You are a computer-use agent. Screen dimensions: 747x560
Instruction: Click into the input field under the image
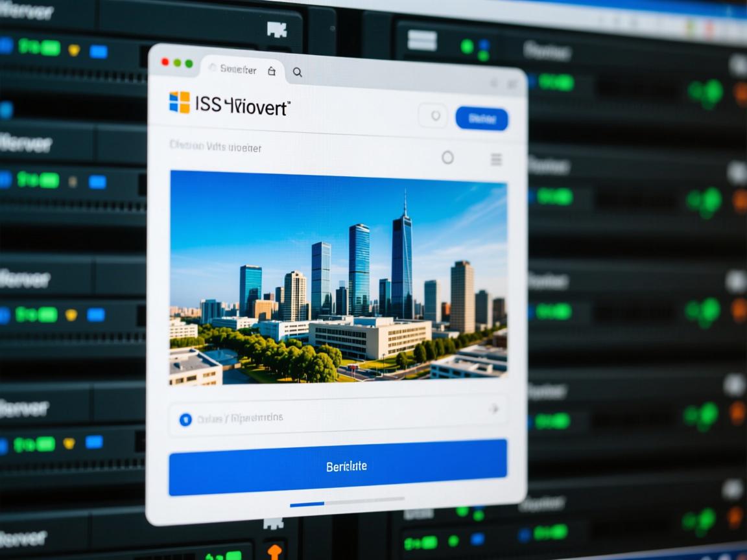pyautogui.click(x=337, y=417)
